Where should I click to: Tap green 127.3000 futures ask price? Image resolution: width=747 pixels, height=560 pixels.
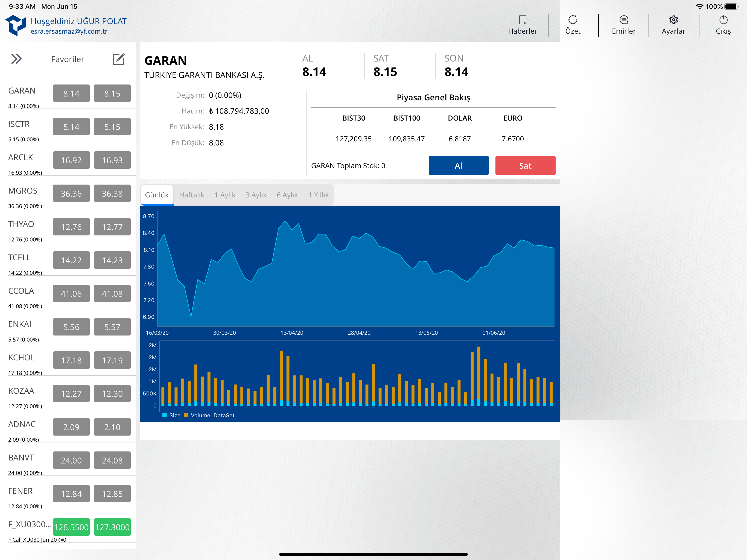point(112,527)
